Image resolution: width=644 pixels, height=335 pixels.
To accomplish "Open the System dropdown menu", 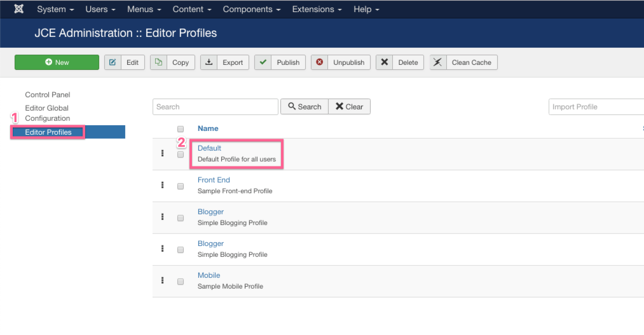I will [55, 9].
